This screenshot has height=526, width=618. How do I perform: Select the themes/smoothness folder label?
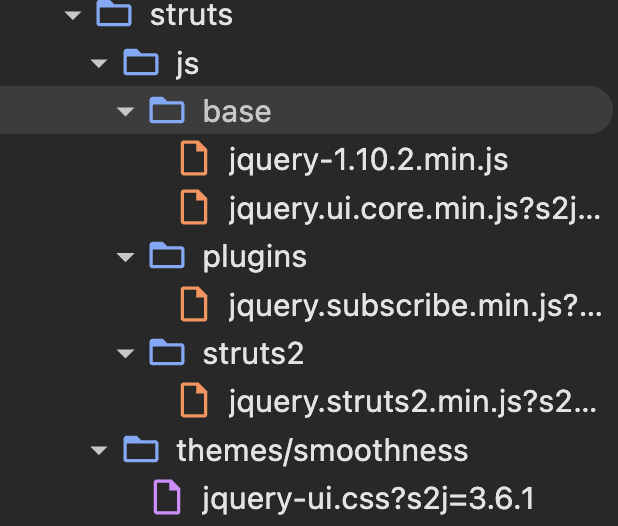(x=322, y=450)
